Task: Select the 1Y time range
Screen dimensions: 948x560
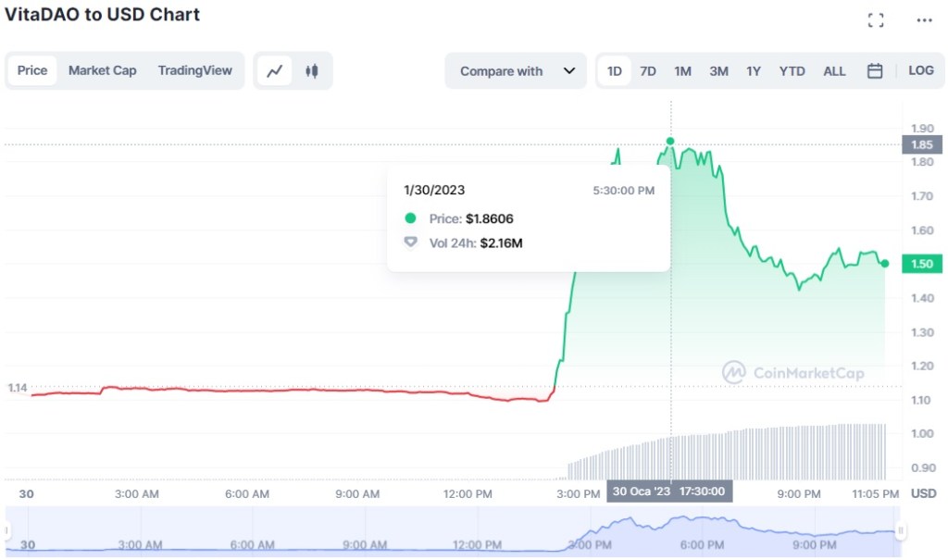Action: pyautogui.click(x=754, y=70)
